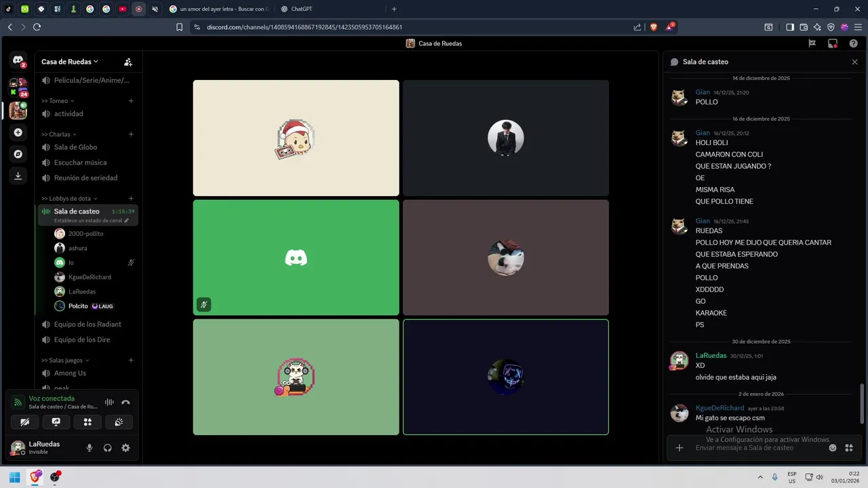Add channel to Torneo category
The width and height of the screenshot is (868, 488).
(x=131, y=101)
